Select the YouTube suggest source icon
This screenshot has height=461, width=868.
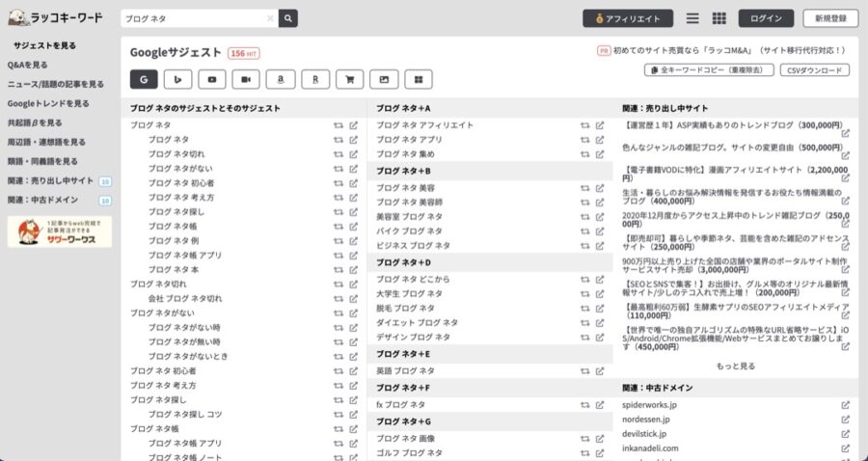pyautogui.click(x=212, y=80)
